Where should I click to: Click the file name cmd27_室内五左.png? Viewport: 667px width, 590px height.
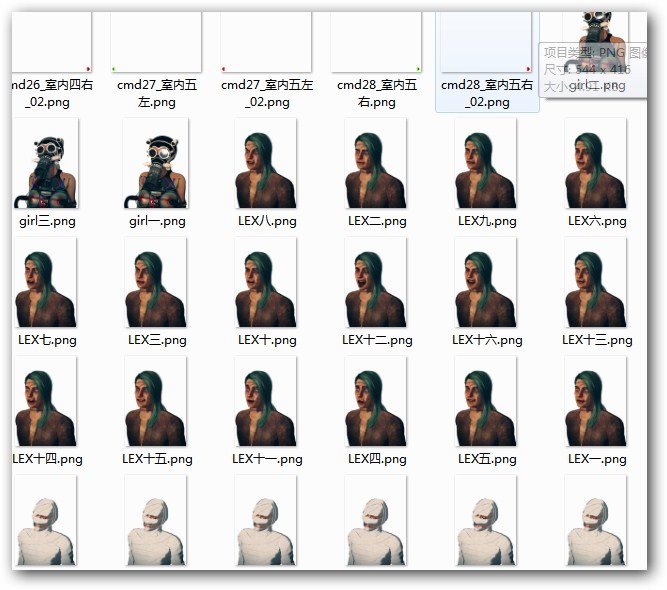(157, 94)
